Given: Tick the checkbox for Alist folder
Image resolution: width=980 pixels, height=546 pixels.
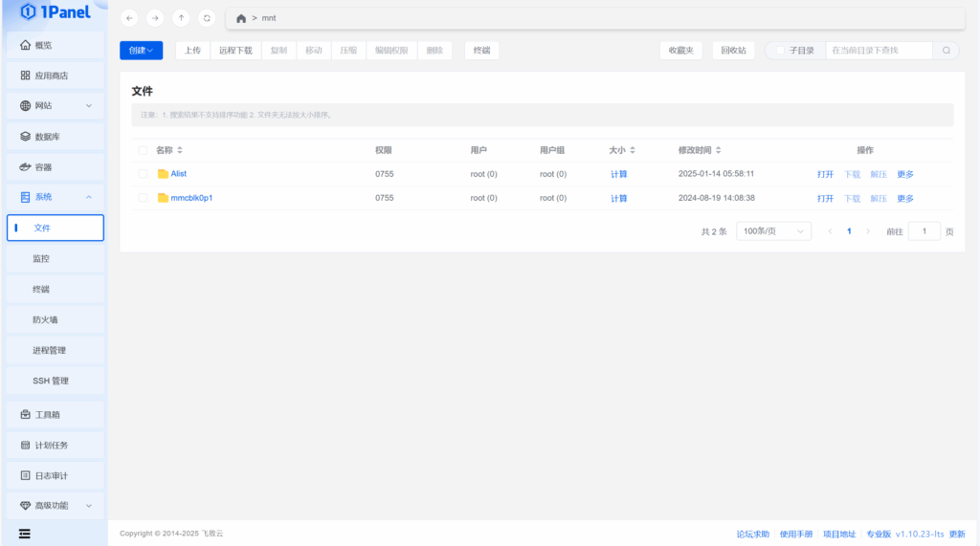Looking at the screenshot, I should tap(143, 174).
